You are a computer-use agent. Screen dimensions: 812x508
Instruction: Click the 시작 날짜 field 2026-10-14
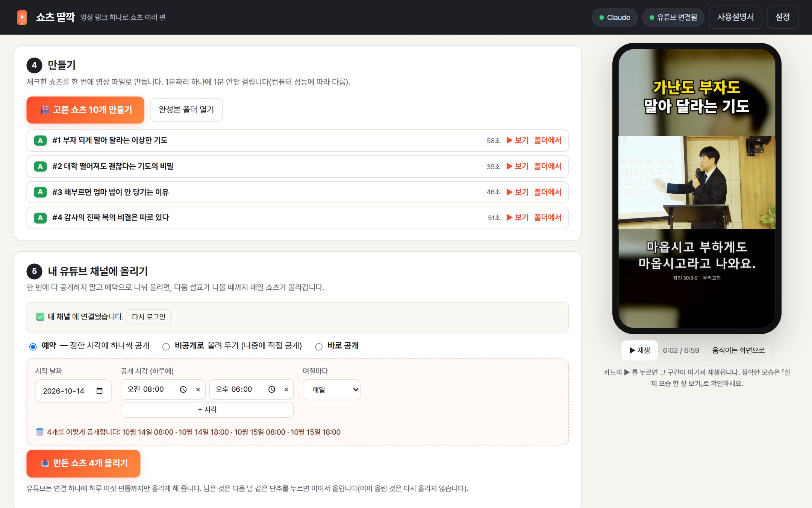click(x=73, y=391)
